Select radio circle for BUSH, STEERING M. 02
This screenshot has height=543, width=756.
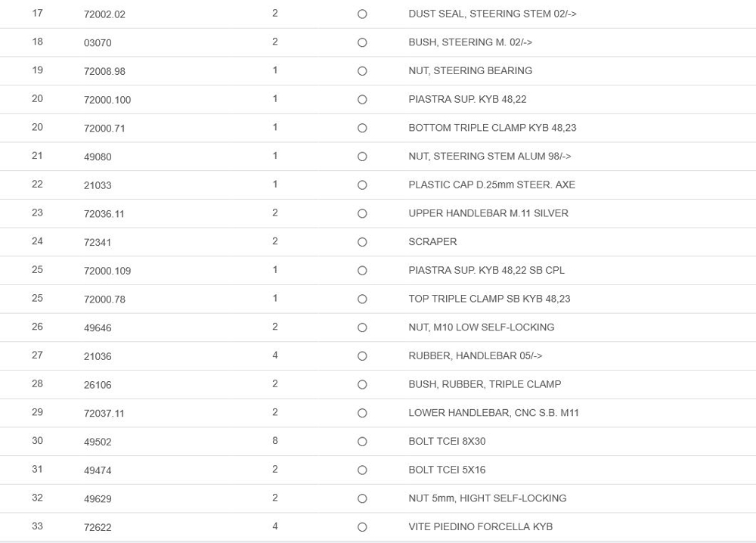(362, 42)
